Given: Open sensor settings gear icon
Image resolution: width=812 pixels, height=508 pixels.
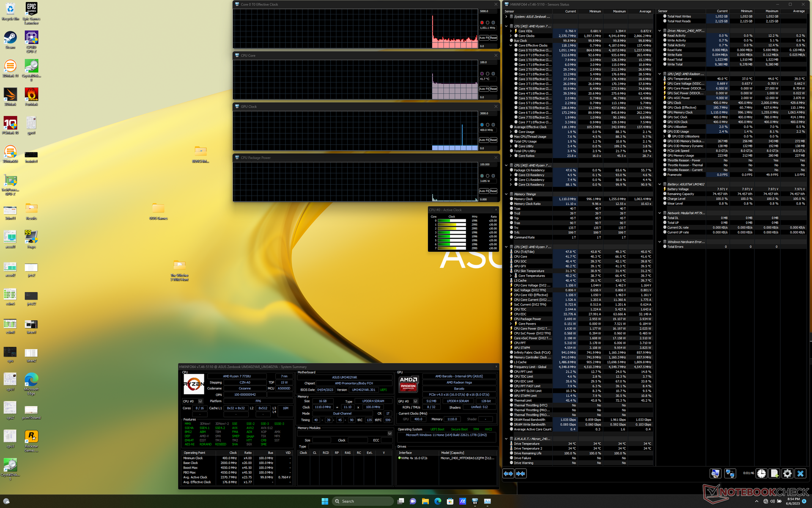Looking at the screenshot, I should pos(787,474).
